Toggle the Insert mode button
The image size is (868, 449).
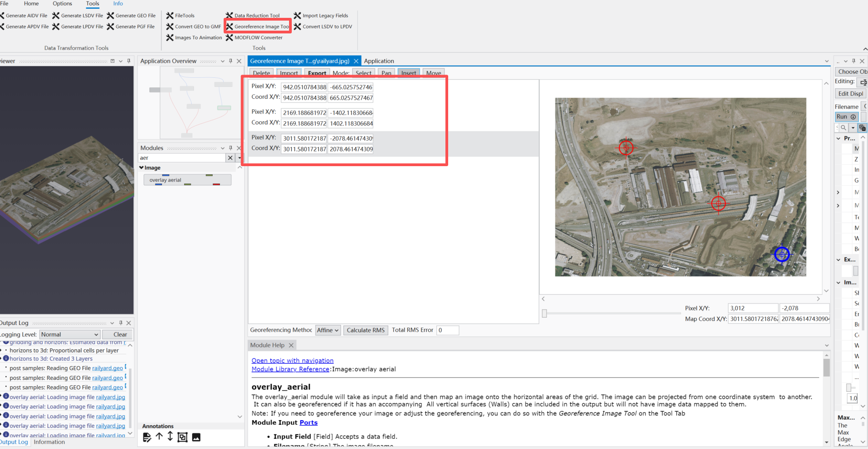point(408,73)
